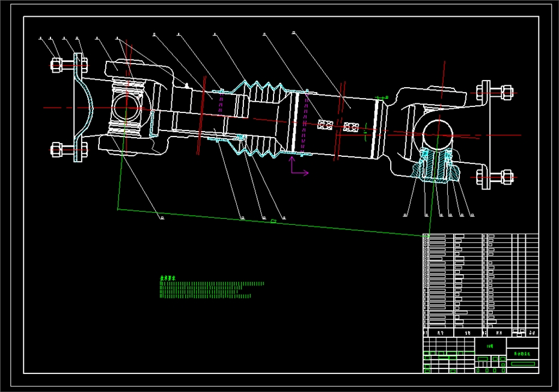
Task: Select the upper-right flange bolt nut
Action: point(507,93)
